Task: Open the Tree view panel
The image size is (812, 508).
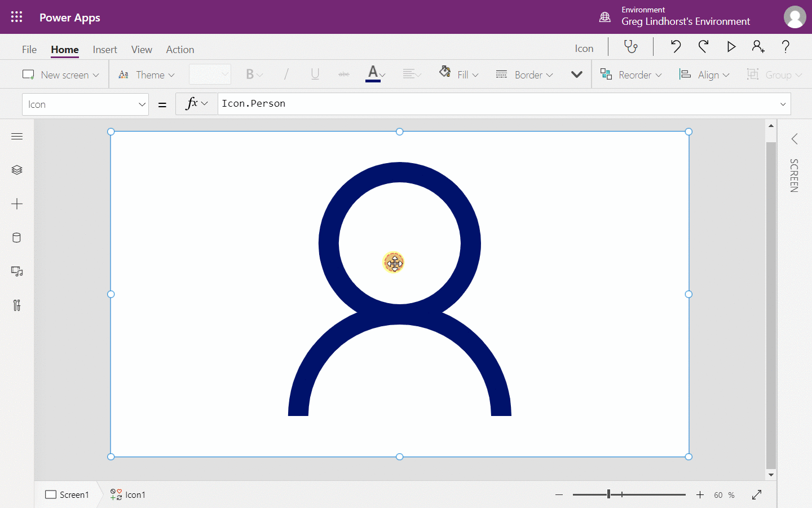Action: tap(17, 169)
